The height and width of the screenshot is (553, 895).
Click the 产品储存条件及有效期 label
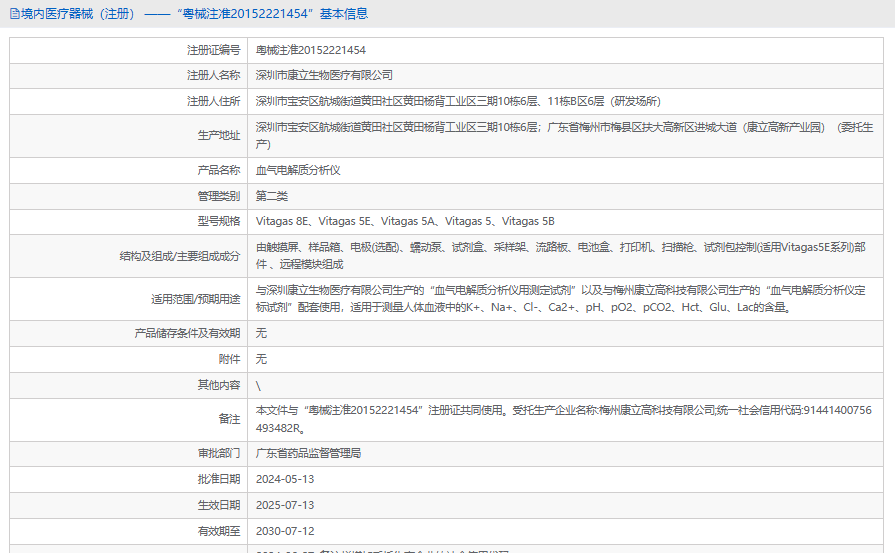pos(187,333)
